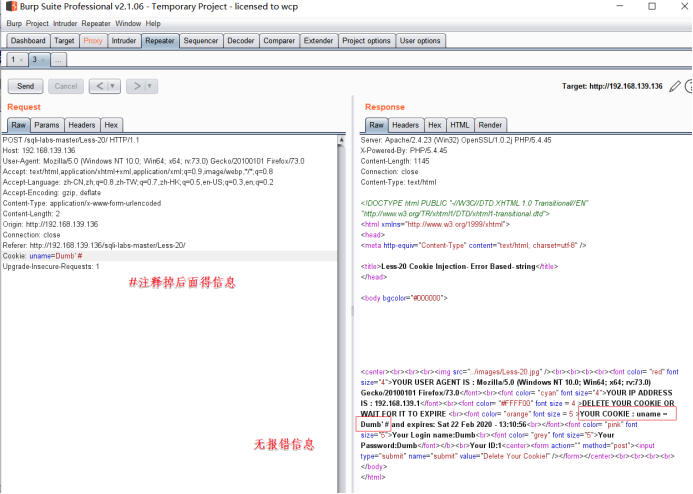Open the history dropdown beside the back arrow
This screenshot has width=693, height=494.
click(112, 86)
